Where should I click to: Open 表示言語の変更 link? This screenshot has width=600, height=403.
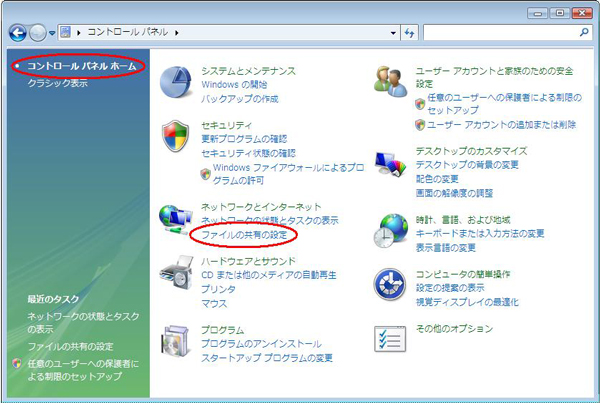tap(446, 248)
